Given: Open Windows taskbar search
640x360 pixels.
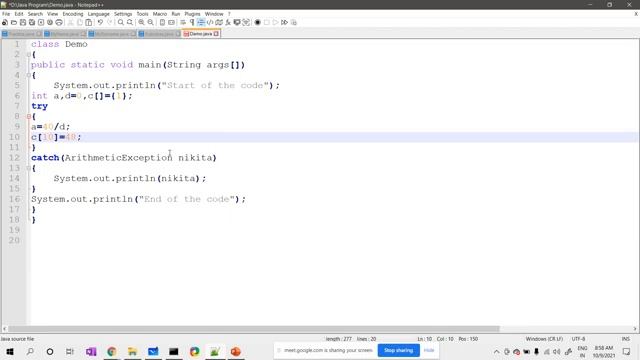Looking at the screenshot, I should (x=30, y=351).
